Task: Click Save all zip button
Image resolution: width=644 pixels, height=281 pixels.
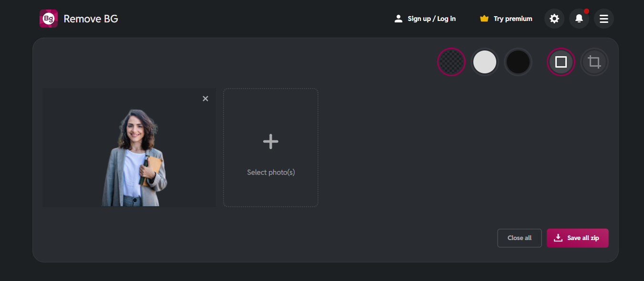Action: point(583,238)
